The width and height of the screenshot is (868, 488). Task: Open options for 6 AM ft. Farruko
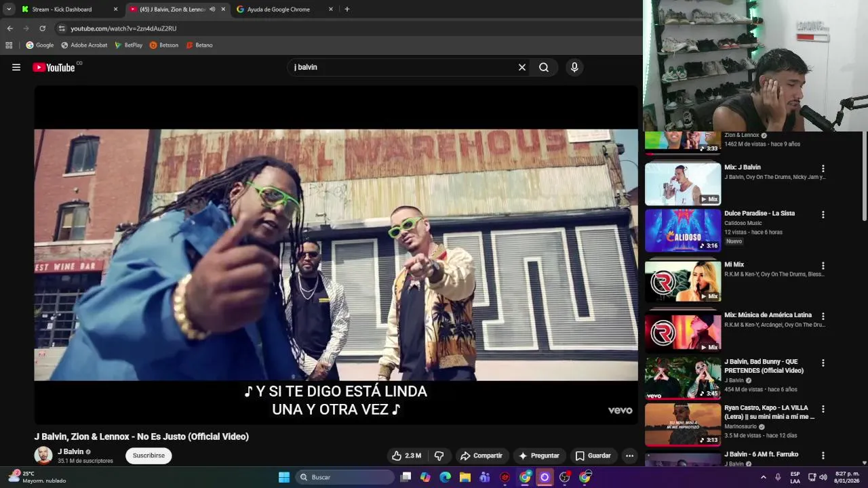823,455
